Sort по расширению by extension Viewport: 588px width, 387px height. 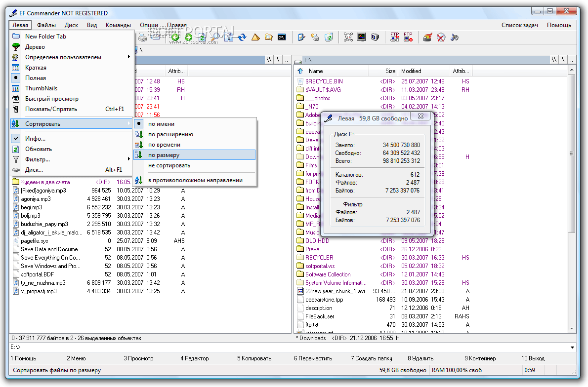[x=195, y=134]
